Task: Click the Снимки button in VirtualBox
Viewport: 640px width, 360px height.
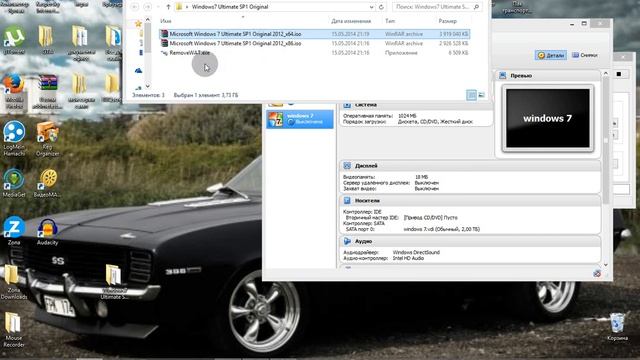Action: [585, 55]
